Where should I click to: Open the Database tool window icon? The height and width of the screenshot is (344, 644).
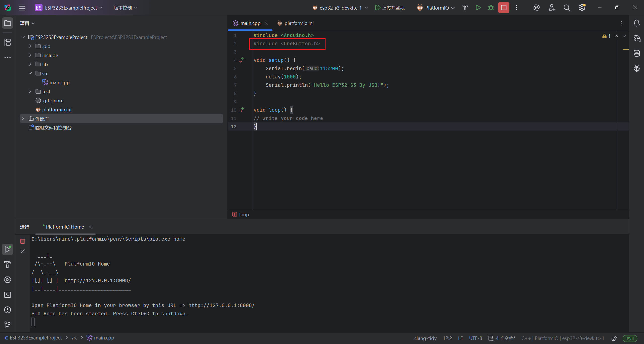637,53
